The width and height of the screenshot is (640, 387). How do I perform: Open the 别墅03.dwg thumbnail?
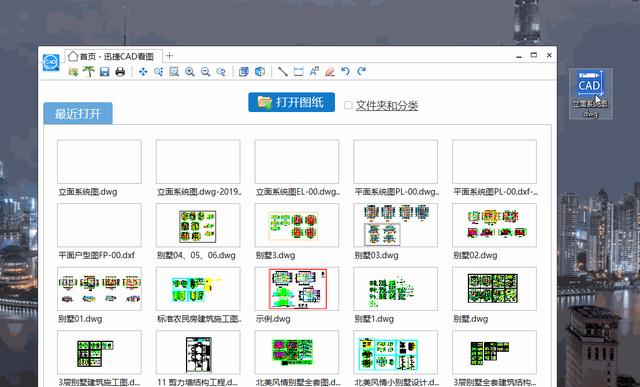click(396, 225)
